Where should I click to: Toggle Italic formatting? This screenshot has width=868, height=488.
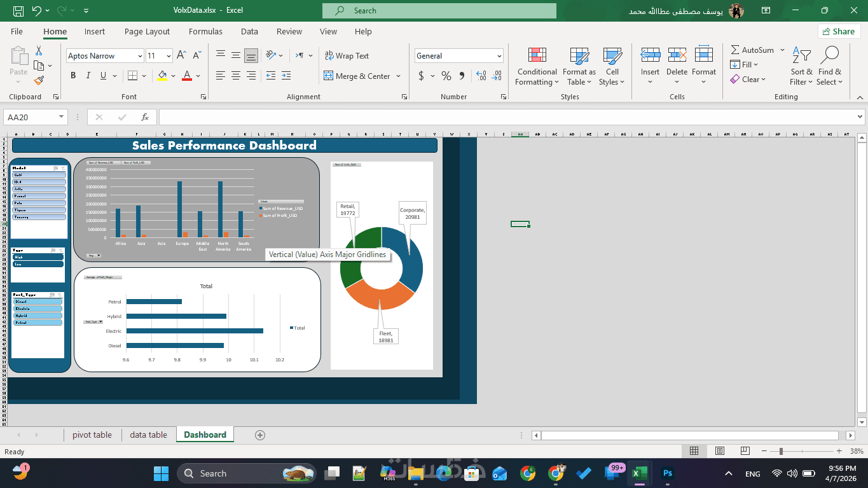click(x=88, y=76)
